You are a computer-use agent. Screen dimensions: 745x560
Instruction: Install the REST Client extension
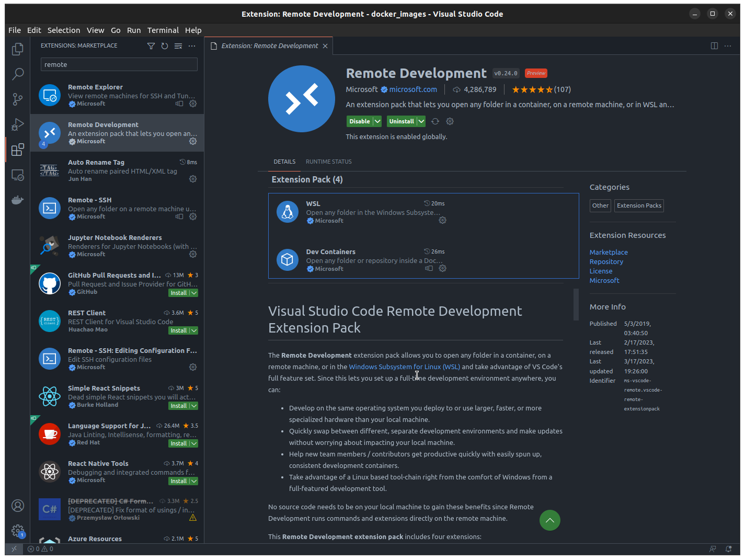click(x=178, y=330)
